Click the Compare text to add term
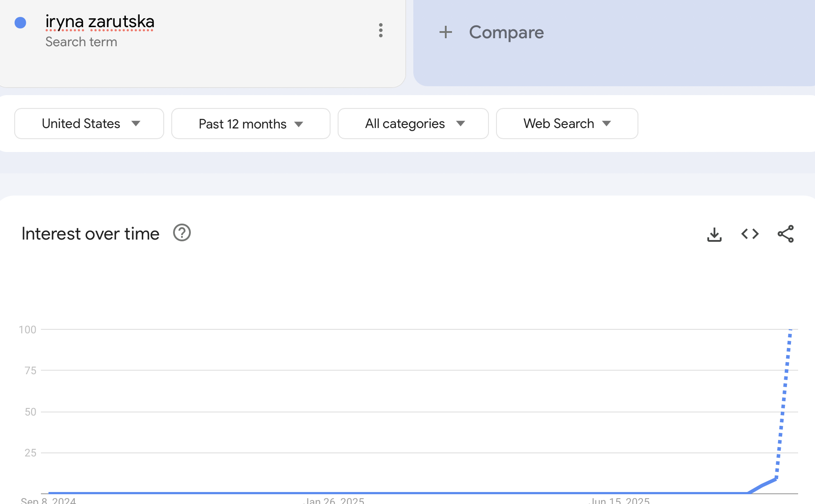The width and height of the screenshot is (815, 504). click(x=506, y=32)
